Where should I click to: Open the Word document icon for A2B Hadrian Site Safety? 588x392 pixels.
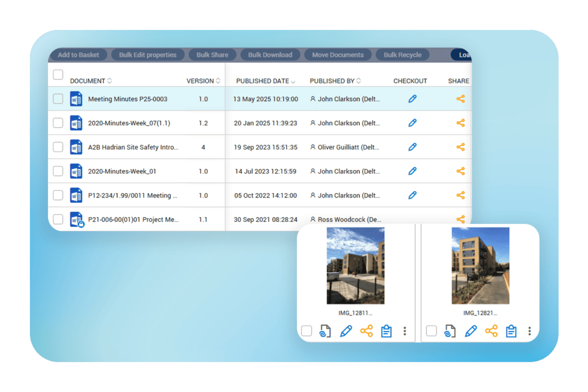(76, 147)
